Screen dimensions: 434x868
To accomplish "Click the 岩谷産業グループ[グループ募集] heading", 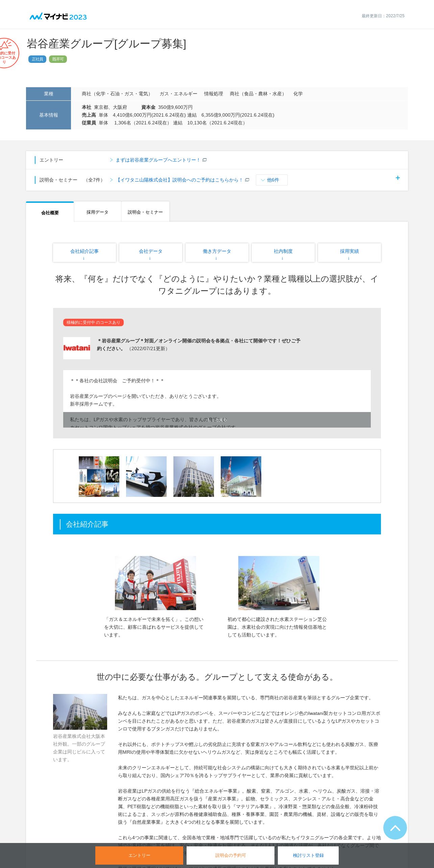I will pos(106,44).
